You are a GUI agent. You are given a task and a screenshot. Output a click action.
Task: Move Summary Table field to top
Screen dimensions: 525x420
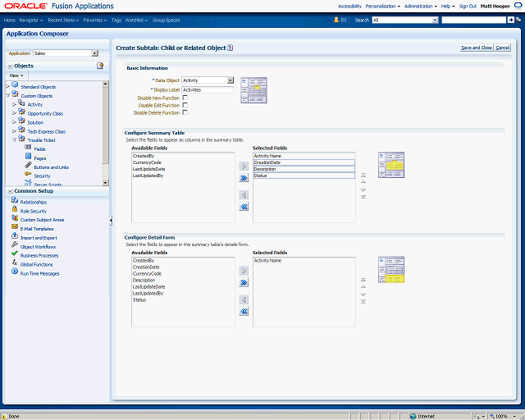click(363, 176)
